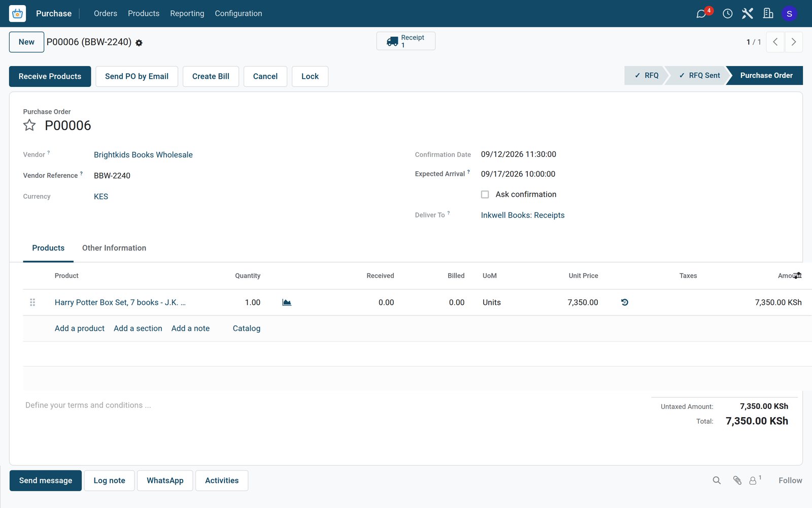812x508 pixels.
Task: Open the debug tools wrench icon
Action: coord(748,14)
